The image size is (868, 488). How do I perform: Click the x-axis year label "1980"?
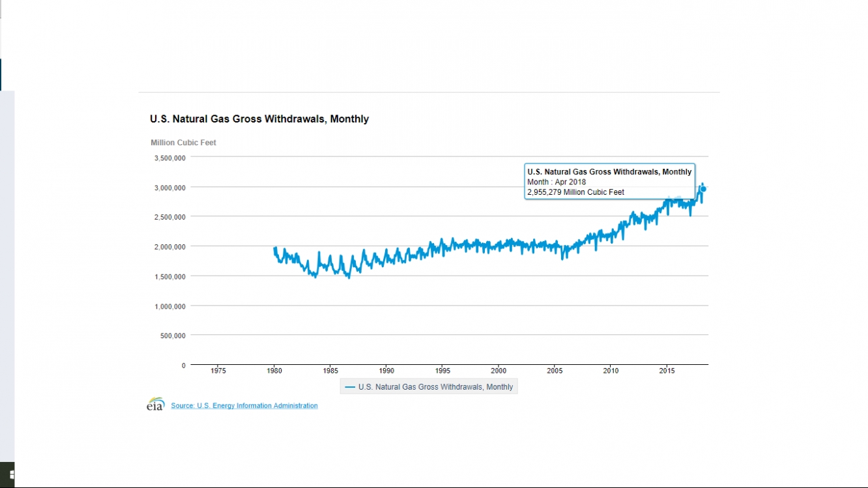pyautogui.click(x=274, y=371)
